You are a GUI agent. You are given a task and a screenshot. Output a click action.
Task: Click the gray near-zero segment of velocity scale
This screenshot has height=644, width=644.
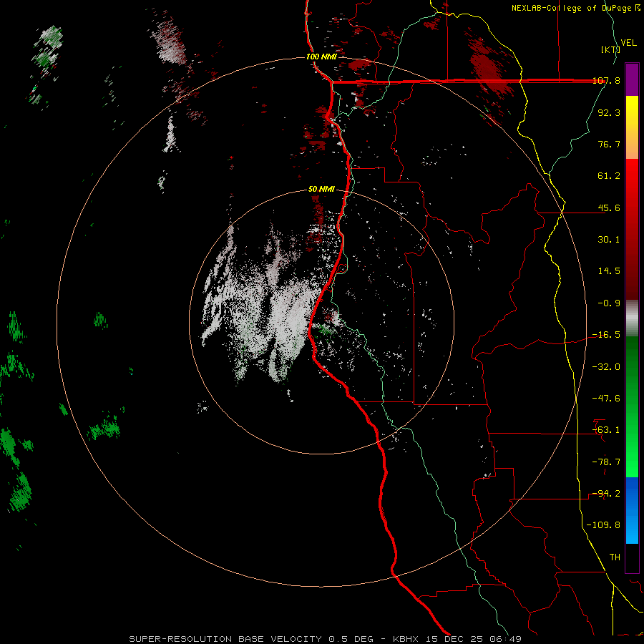(632, 318)
